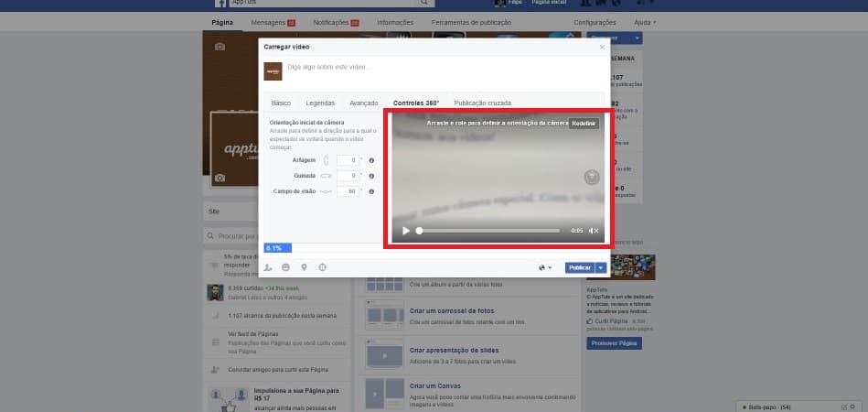Click the Canvas layout thumbnail
868x412 pixels.
click(x=385, y=394)
